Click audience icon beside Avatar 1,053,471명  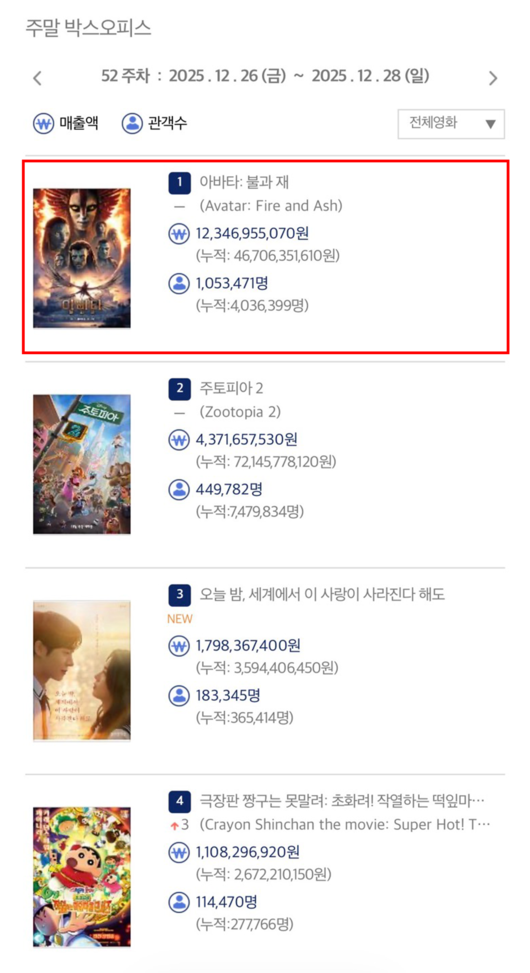(179, 284)
